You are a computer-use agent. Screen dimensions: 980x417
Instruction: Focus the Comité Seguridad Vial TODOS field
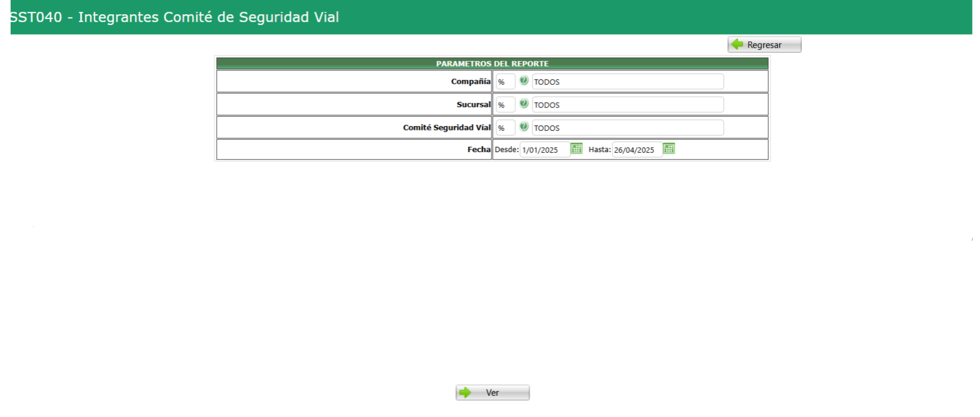[628, 128]
